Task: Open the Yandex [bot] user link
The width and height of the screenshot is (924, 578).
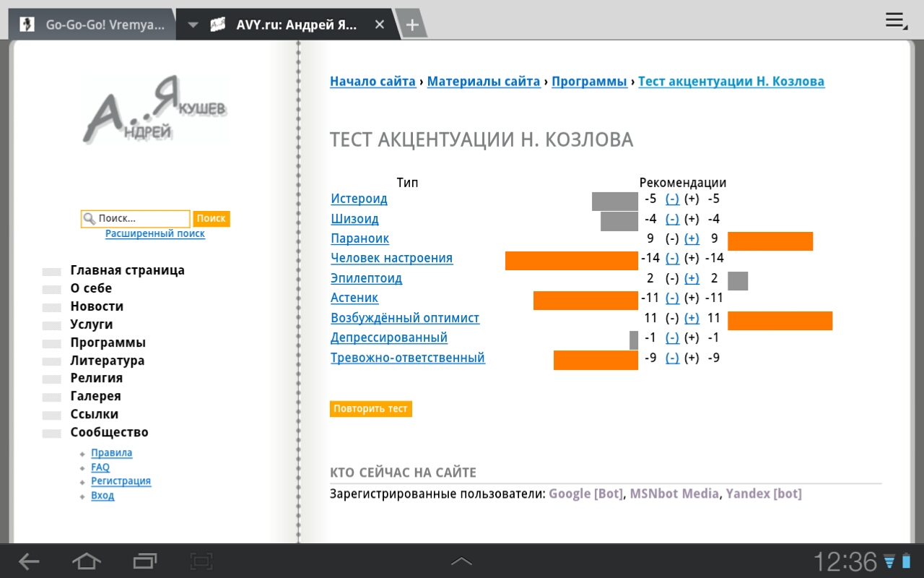Action: 764,494
